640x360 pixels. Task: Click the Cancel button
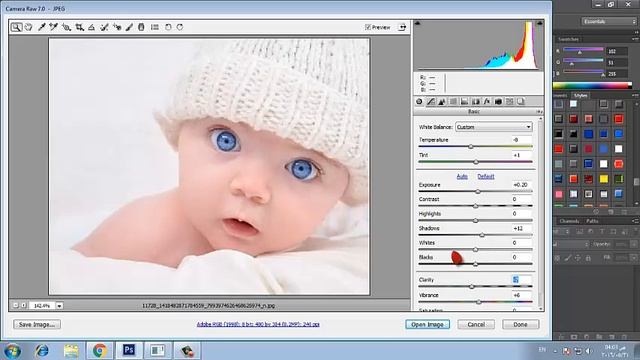(476, 324)
